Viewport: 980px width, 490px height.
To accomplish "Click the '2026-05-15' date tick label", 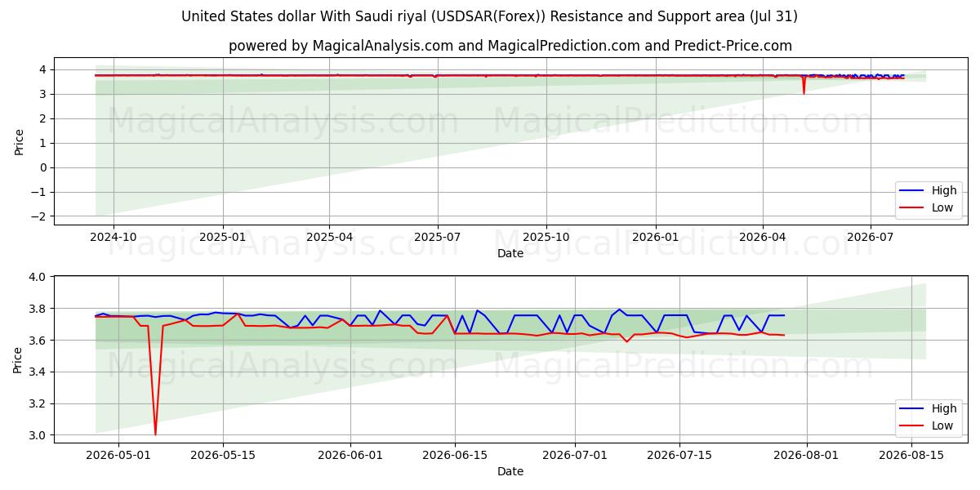I will pos(223,456).
